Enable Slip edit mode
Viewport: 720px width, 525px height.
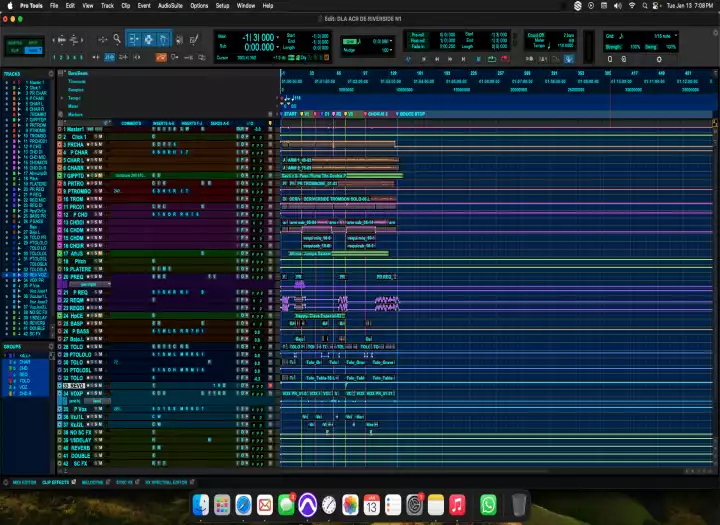[15, 50]
